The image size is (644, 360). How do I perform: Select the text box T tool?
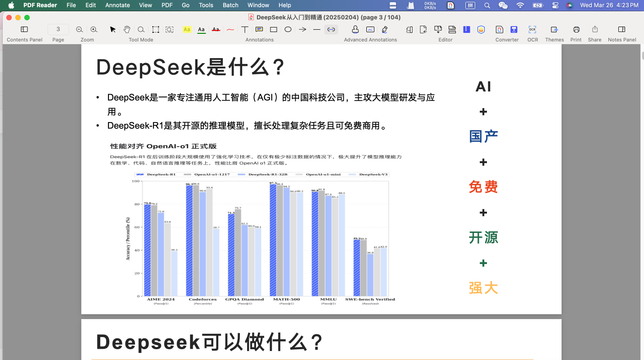[x=244, y=29]
